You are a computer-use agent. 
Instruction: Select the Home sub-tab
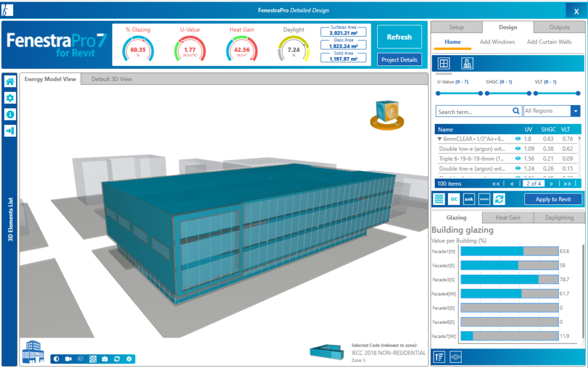click(452, 42)
